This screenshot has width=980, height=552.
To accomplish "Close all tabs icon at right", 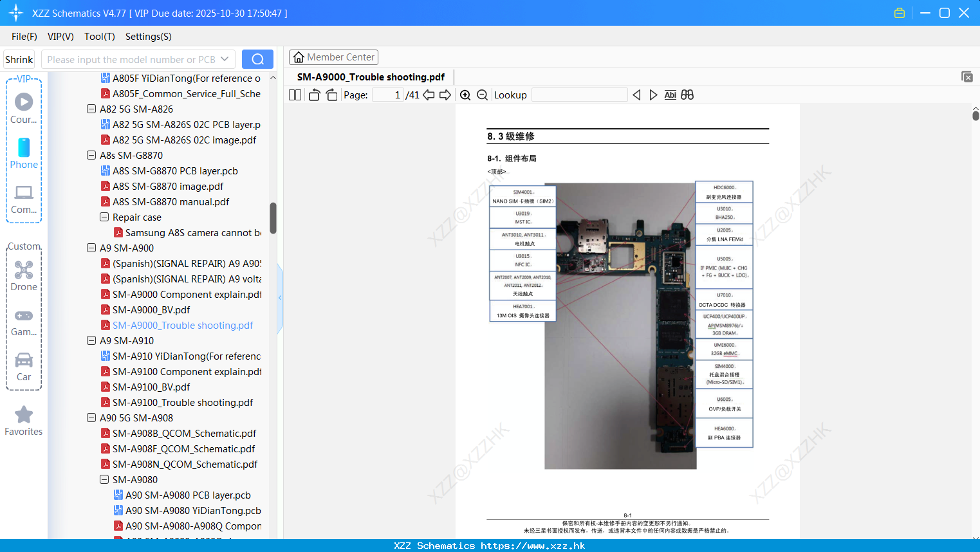I will coord(967,77).
